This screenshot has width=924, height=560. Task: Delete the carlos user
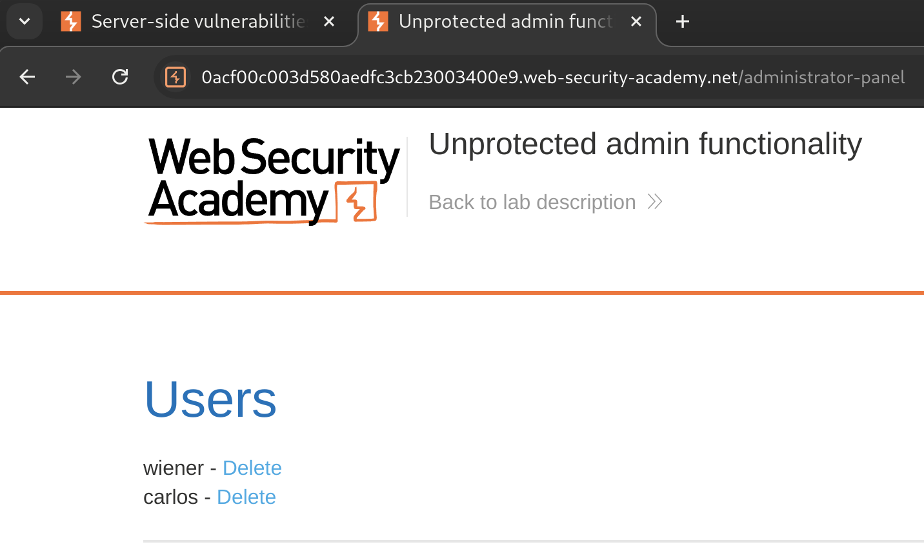click(246, 497)
